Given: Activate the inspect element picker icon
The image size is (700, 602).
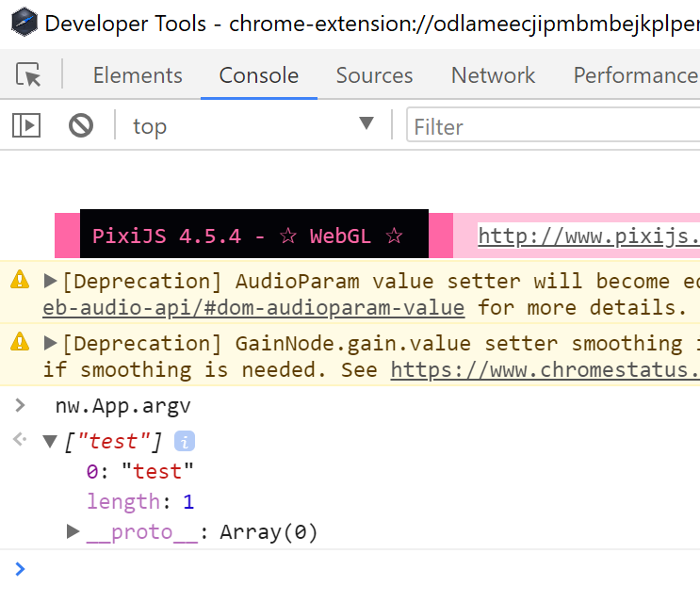Looking at the screenshot, I should tap(28, 74).
